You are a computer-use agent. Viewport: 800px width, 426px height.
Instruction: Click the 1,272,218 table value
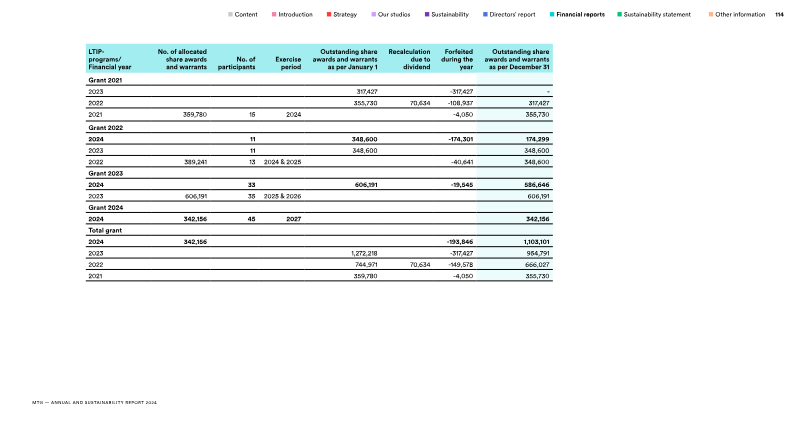pyautogui.click(x=359, y=253)
